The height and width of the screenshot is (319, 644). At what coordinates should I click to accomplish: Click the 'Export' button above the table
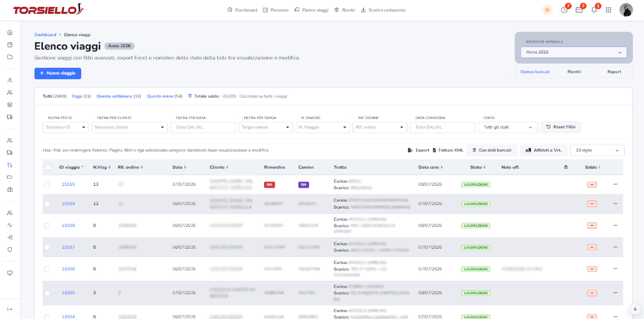click(419, 150)
